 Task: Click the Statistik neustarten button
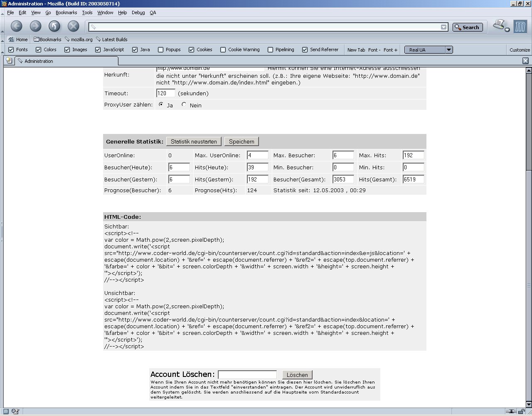[x=194, y=141]
